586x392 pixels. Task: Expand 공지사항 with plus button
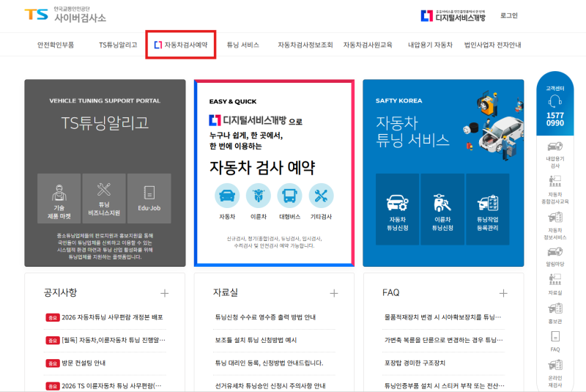tap(164, 293)
